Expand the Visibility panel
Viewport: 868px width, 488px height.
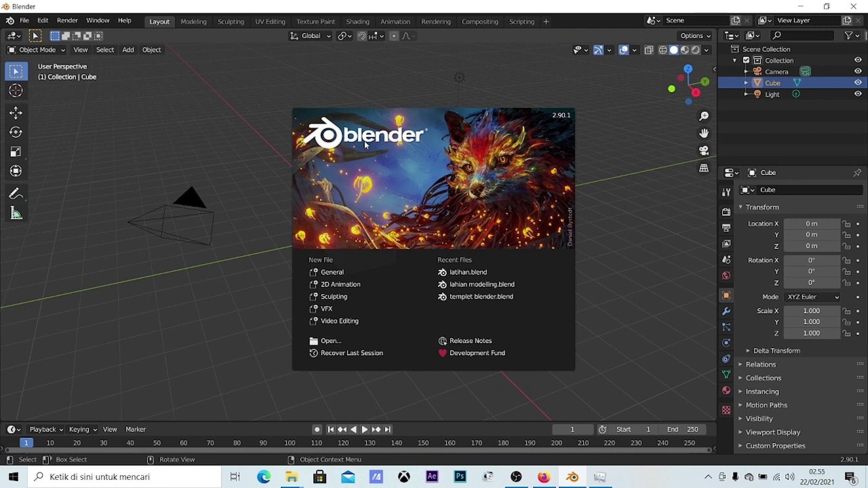coord(759,418)
